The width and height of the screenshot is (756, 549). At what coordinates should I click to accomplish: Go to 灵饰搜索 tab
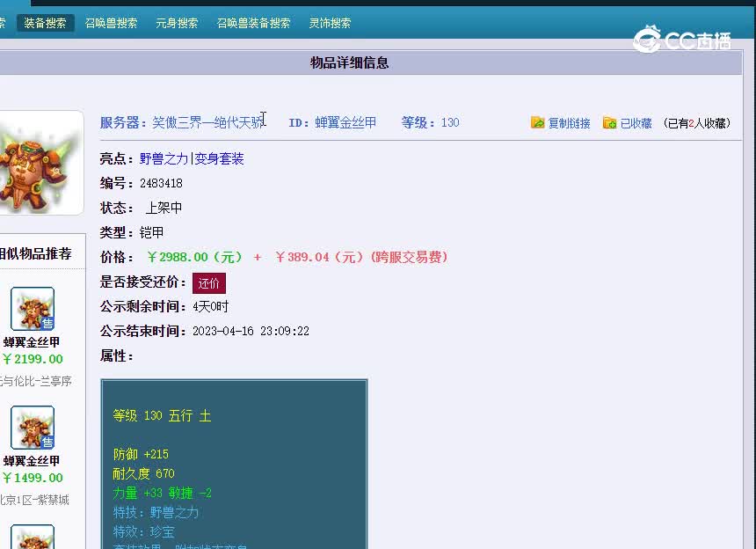pyautogui.click(x=330, y=23)
